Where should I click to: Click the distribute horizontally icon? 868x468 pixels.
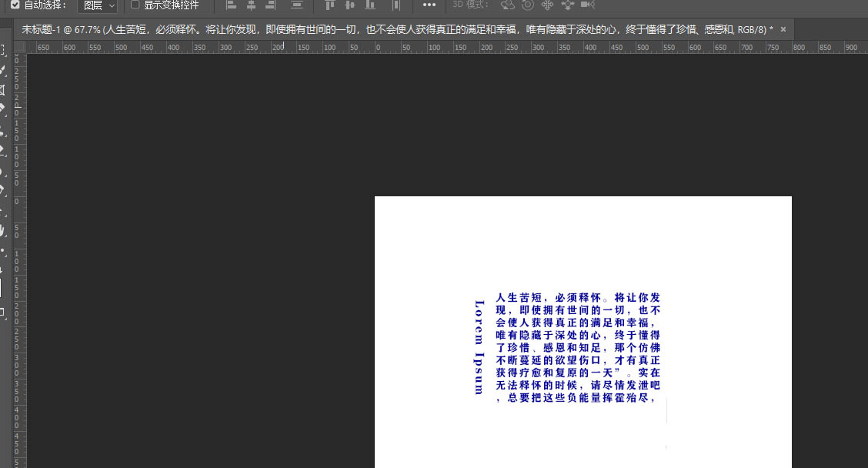point(396,5)
